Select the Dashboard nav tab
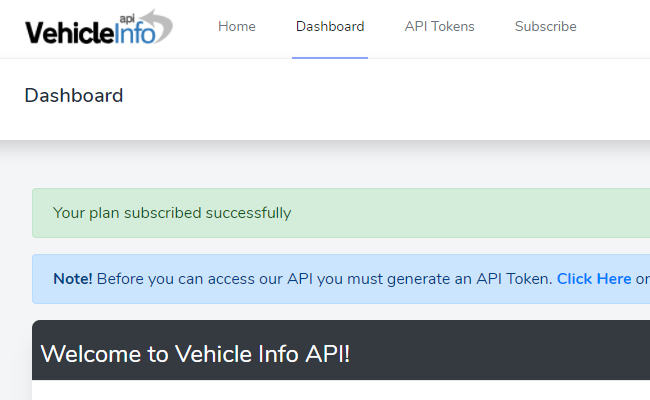 330,27
